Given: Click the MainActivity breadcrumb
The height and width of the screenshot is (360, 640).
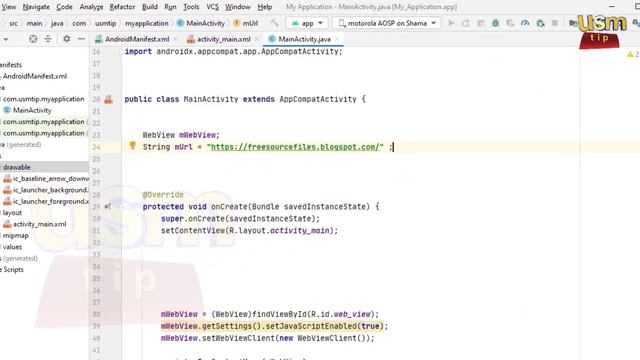Looking at the screenshot, I should [x=201, y=23].
